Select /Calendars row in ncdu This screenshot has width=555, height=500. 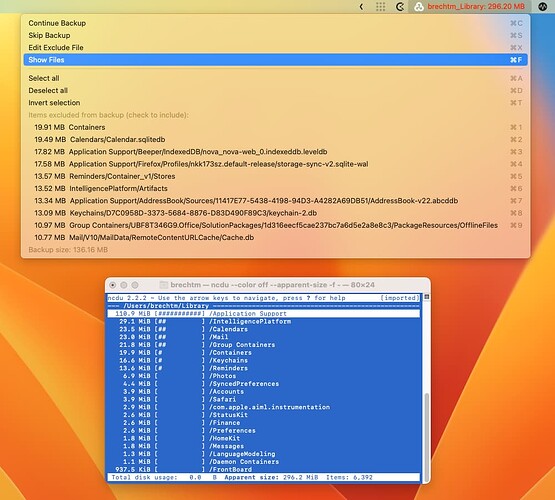[x=264, y=329]
